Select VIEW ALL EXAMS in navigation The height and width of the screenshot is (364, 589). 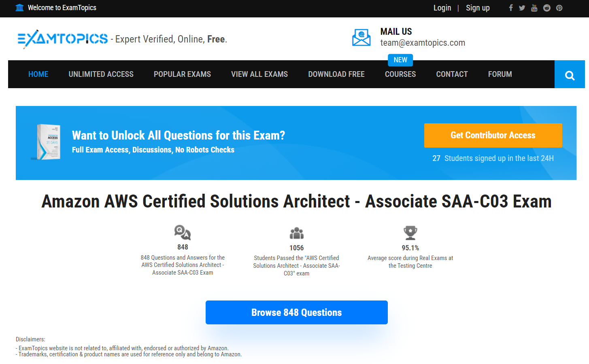259,74
